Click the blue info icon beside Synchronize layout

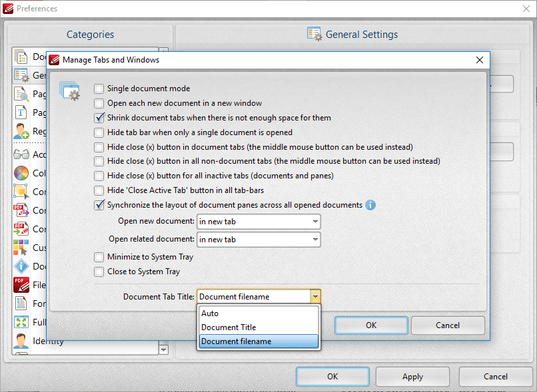click(x=370, y=205)
